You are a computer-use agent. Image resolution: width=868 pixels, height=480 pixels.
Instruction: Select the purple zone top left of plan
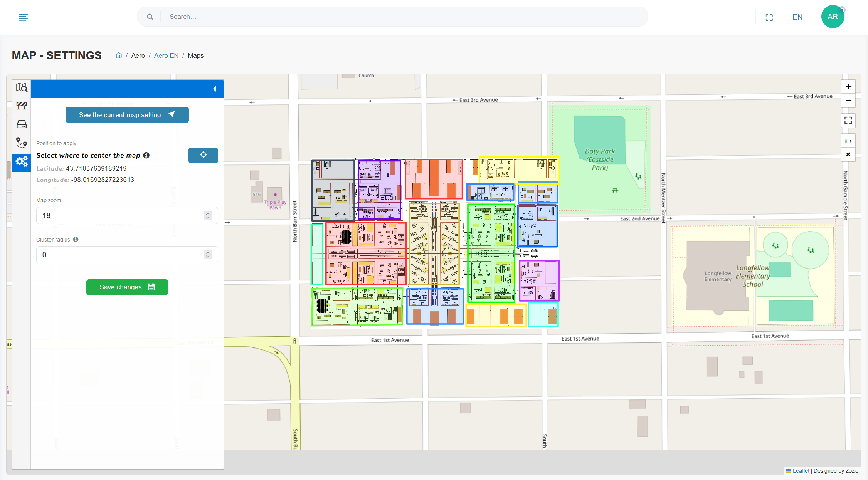pyautogui.click(x=379, y=190)
